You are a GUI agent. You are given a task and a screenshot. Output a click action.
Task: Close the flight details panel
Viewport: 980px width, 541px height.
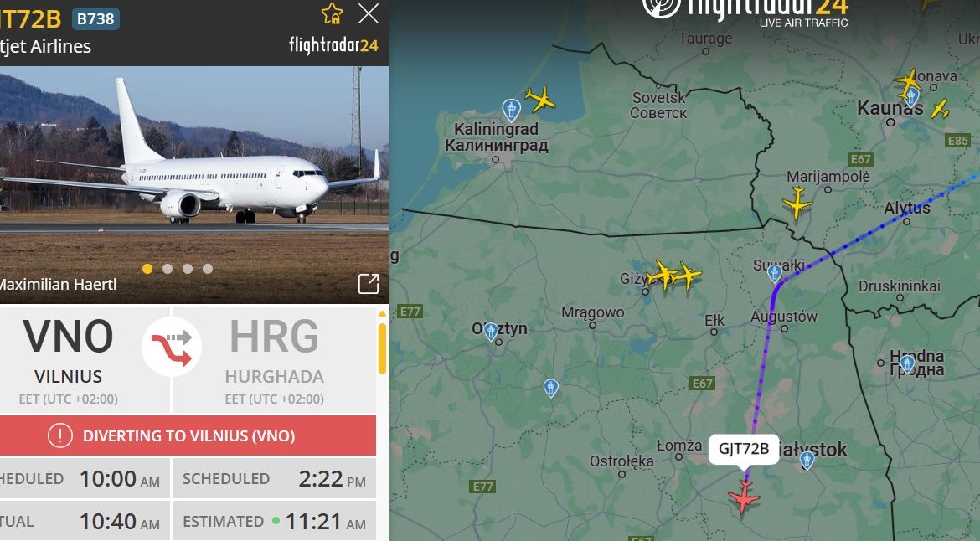tap(369, 13)
